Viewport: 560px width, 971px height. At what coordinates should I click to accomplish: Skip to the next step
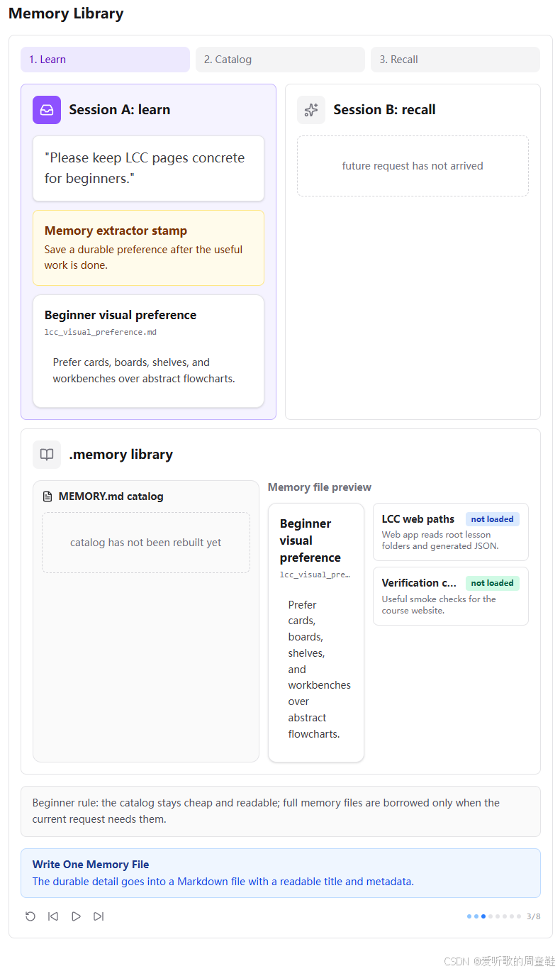[x=99, y=916]
